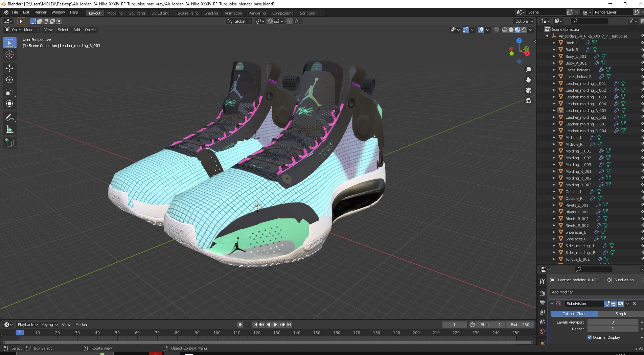The image size is (644, 355).
Task: Open the Tool properties tab icon
Action: pyautogui.click(x=542, y=281)
